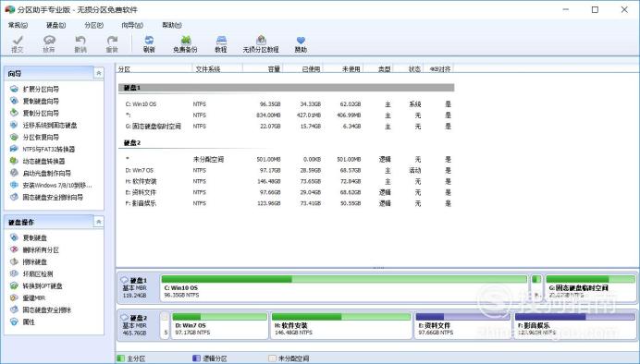Select the G: 固态硬盘临时空间 list row

click(x=286, y=127)
